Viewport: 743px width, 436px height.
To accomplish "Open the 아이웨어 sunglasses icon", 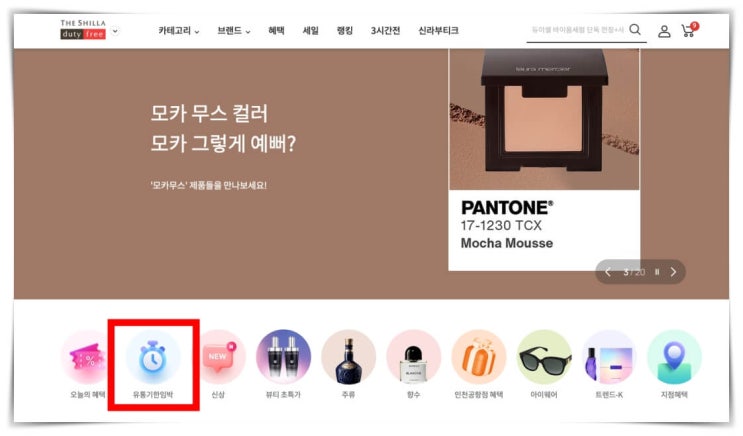I will tap(544, 357).
